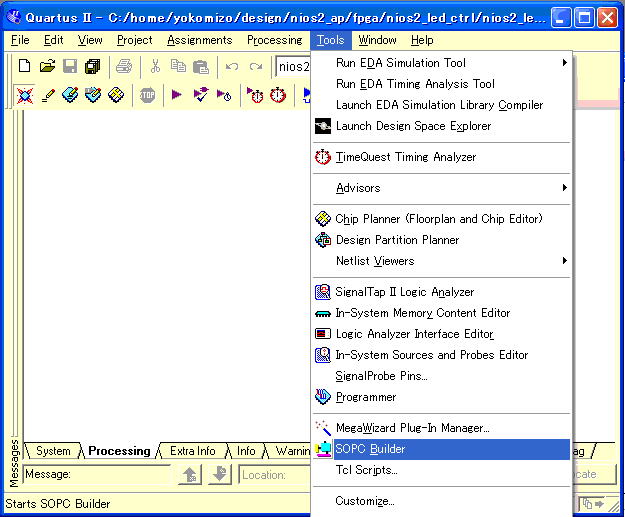
Task: Open the View menu
Action: point(90,40)
